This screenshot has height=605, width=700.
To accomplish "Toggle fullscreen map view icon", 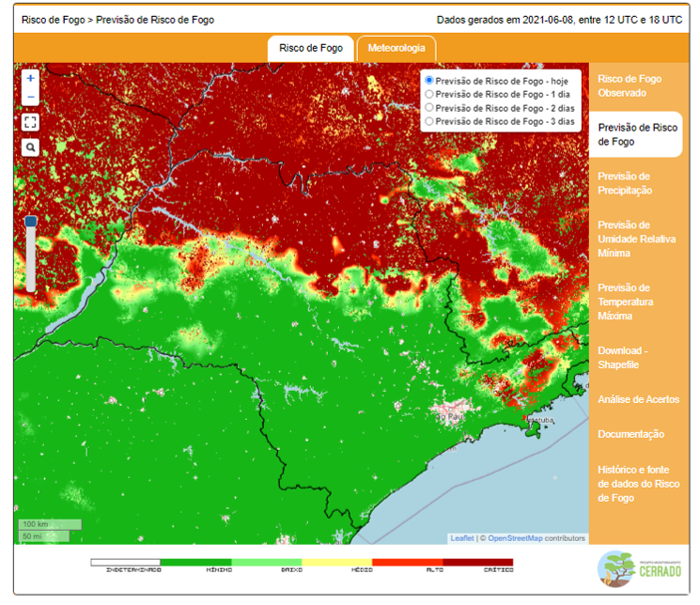I will coord(30,122).
